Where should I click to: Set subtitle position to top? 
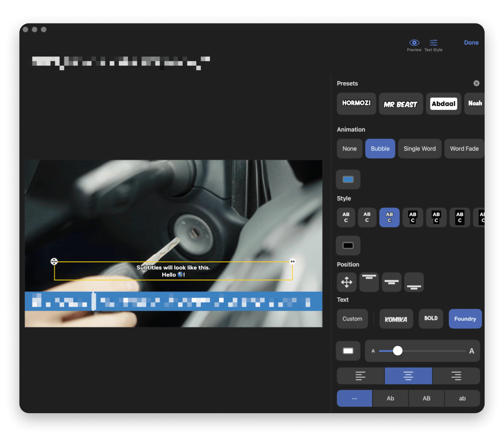(x=369, y=282)
